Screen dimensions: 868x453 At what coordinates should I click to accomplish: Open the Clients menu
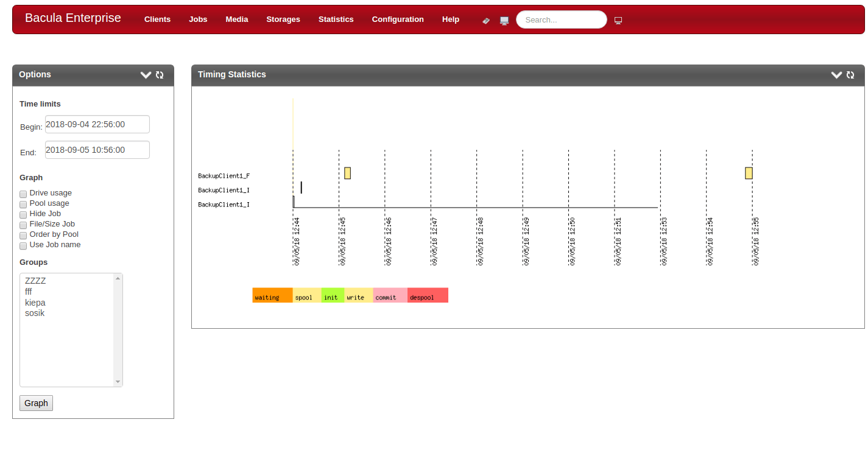[157, 19]
